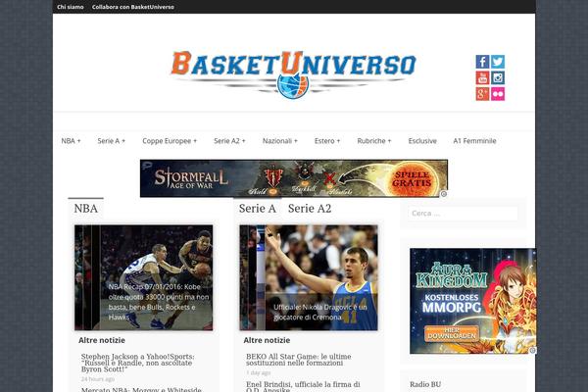Open Enel Brindisi O.D. Anosike article

(x=303, y=387)
